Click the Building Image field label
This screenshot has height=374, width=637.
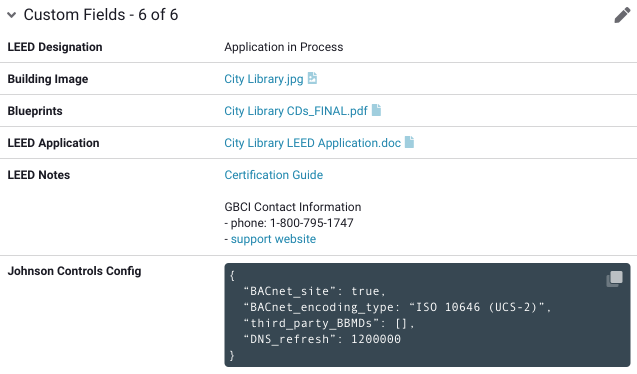pos(48,79)
